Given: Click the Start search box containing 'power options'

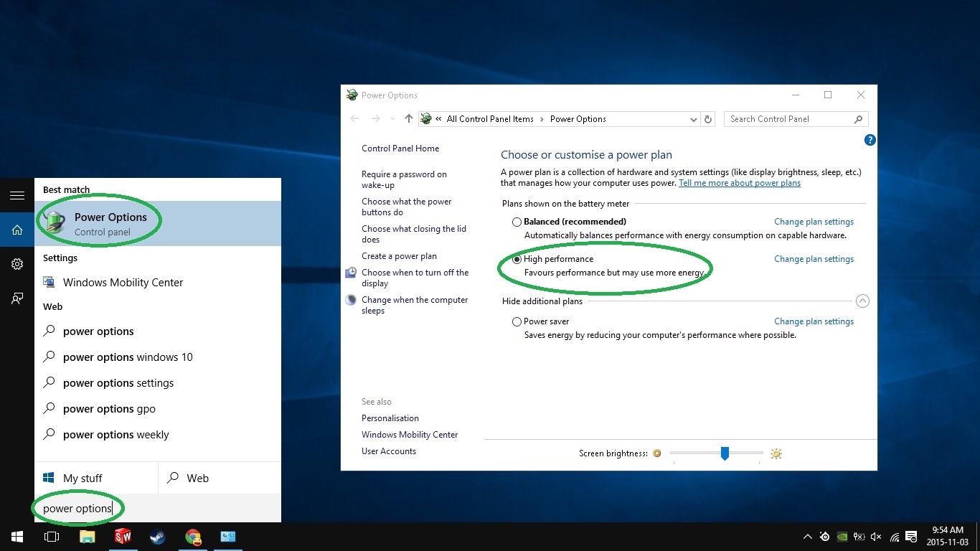Looking at the screenshot, I should [158, 508].
